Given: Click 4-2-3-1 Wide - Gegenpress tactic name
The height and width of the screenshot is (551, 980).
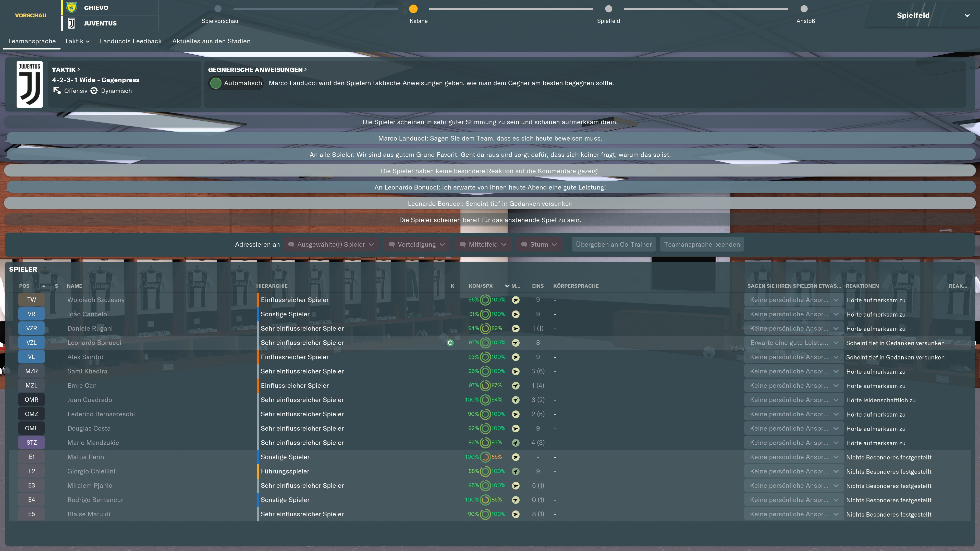Looking at the screenshot, I should 95,80.
